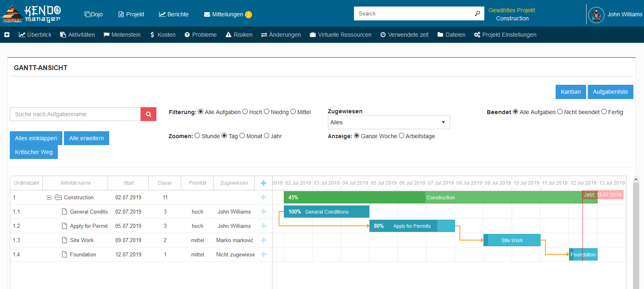Open Dateien files page

451,35
